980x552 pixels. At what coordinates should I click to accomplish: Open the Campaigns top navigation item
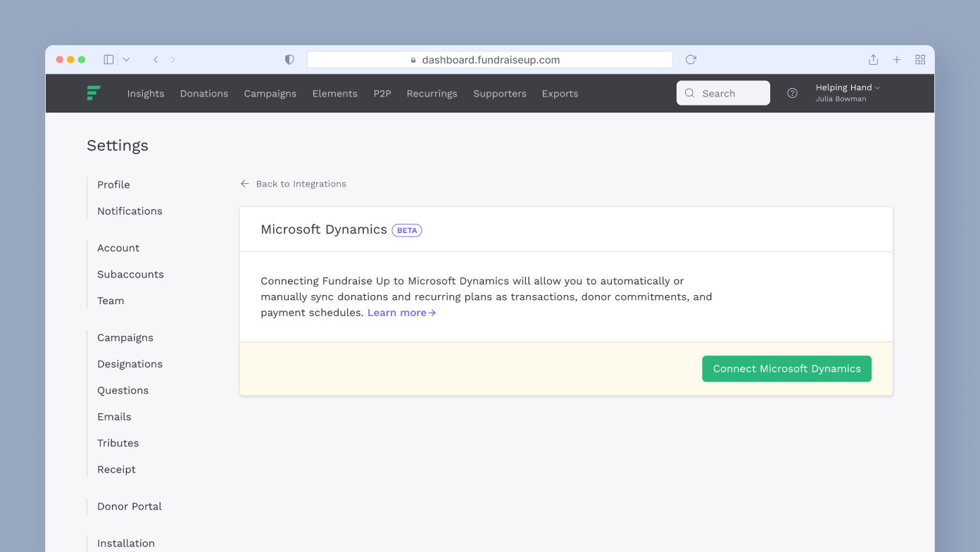point(270,94)
